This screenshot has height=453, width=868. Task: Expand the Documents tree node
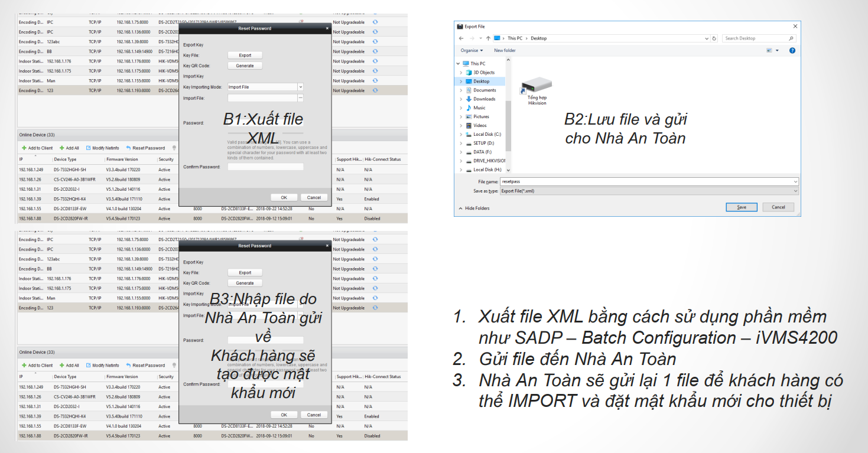pyautogui.click(x=461, y=90)
